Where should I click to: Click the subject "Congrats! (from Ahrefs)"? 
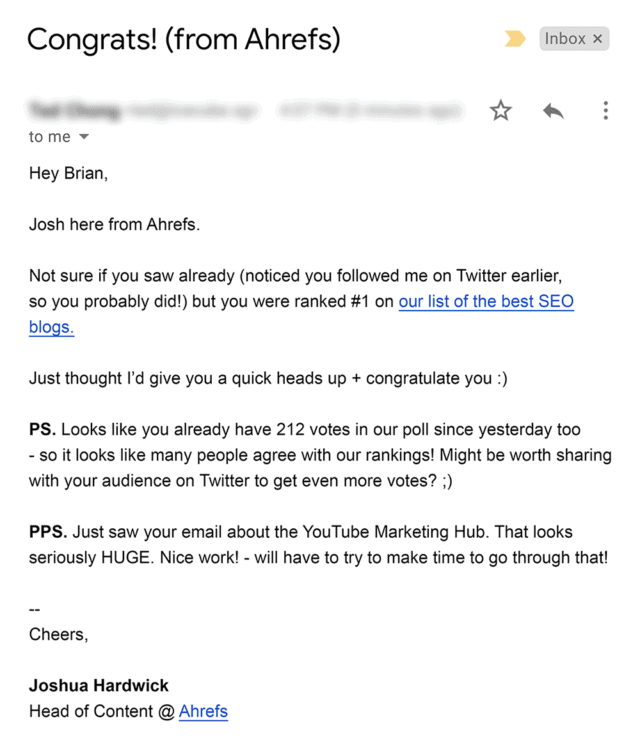pyautogui.click(x=183, y=40)
